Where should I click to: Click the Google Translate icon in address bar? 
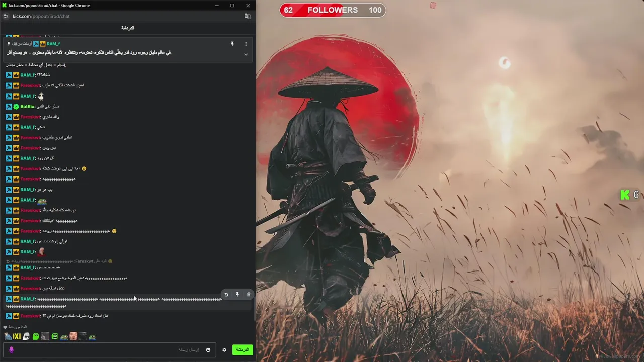248,16
